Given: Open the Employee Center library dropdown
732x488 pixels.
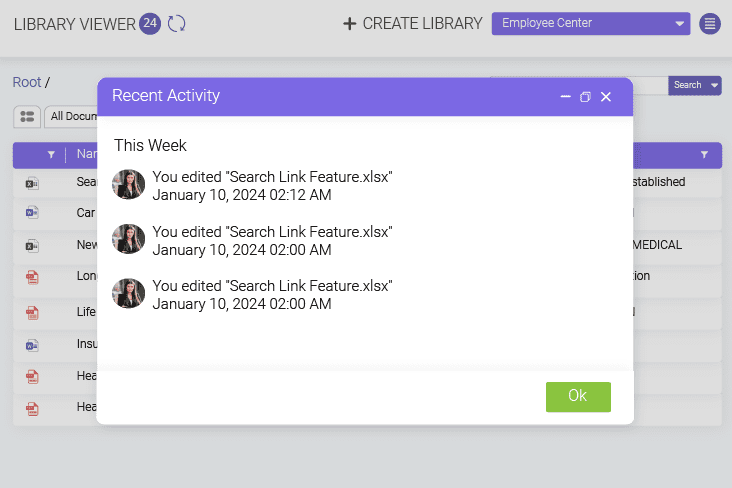Looking at the screenshot, I should [x=590, y=24].
